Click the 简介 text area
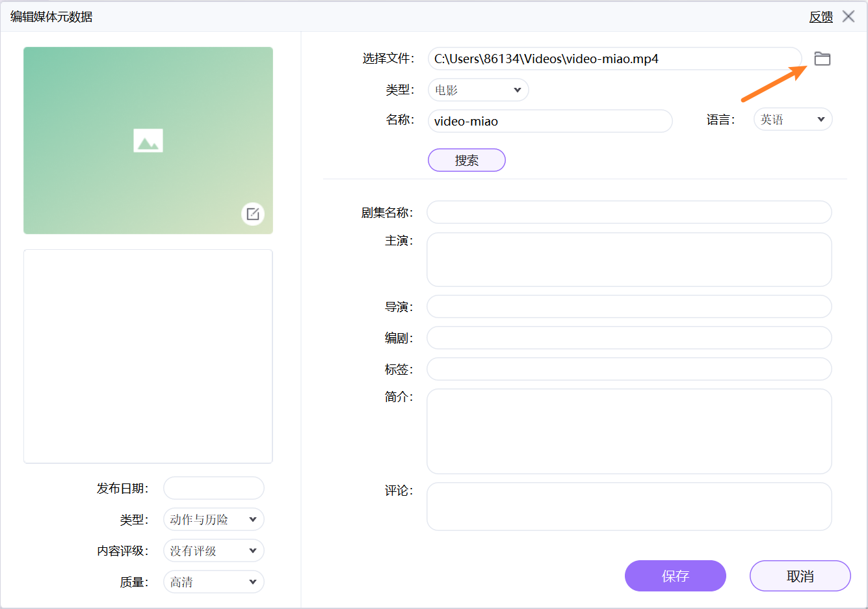868x609 pixels. coord(629,431)
